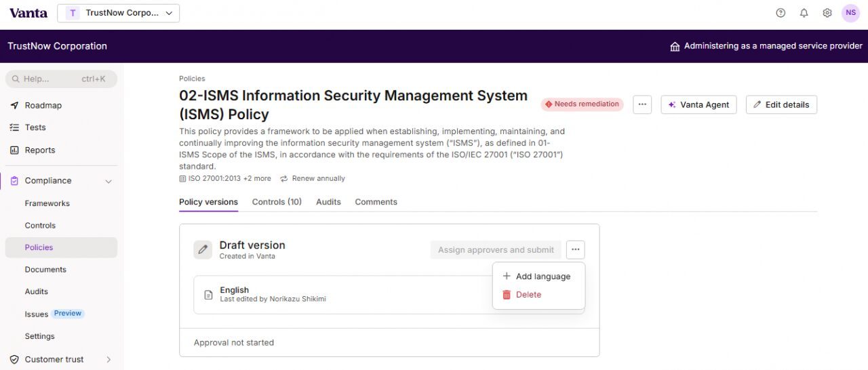This screenshot has height=370, width=868.
Task: Open the policy header more options button
Action: click(642, 104)
